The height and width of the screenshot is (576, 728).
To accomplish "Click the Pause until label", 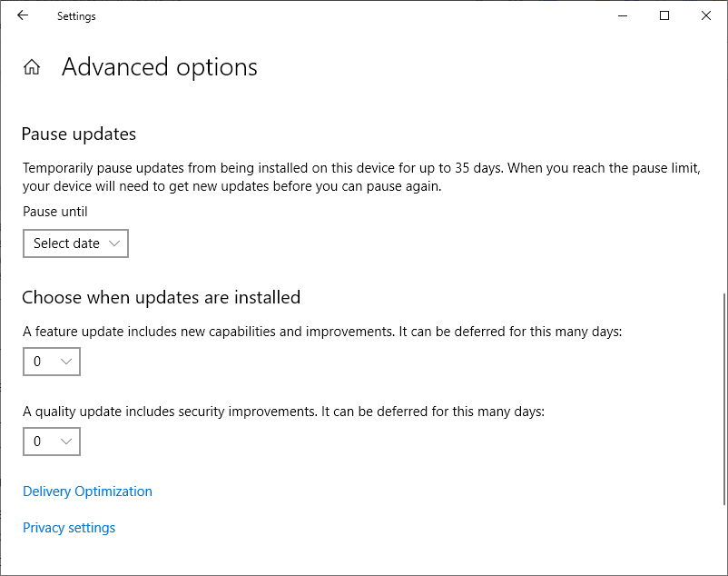I will [54, 212].
